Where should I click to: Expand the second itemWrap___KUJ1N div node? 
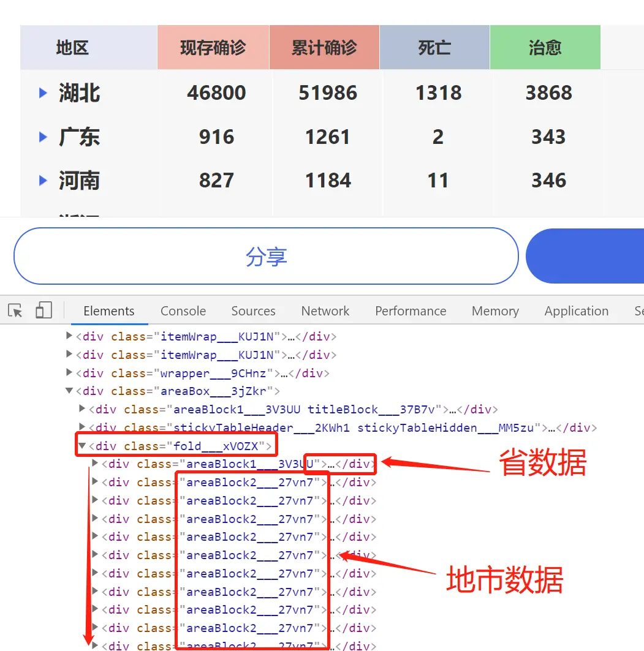(69, 354)
